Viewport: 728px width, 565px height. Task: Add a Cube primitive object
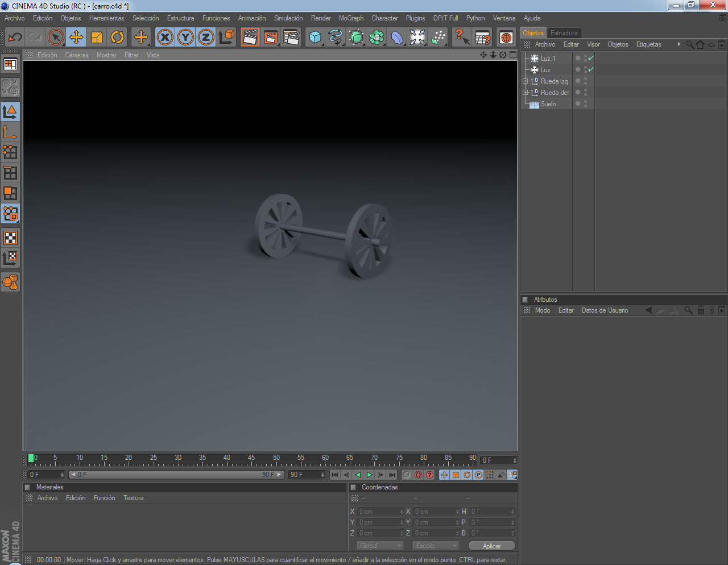click(x=315, y=38)
